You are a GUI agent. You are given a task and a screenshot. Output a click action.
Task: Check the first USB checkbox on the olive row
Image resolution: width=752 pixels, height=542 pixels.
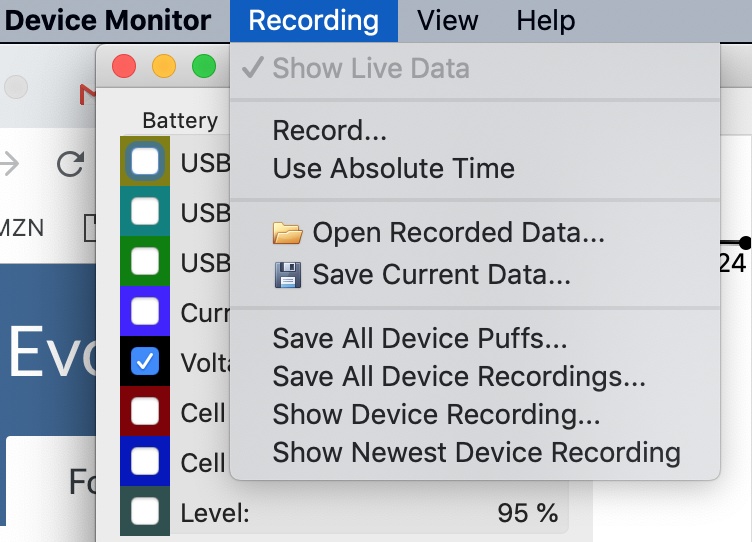pos(145,161)
